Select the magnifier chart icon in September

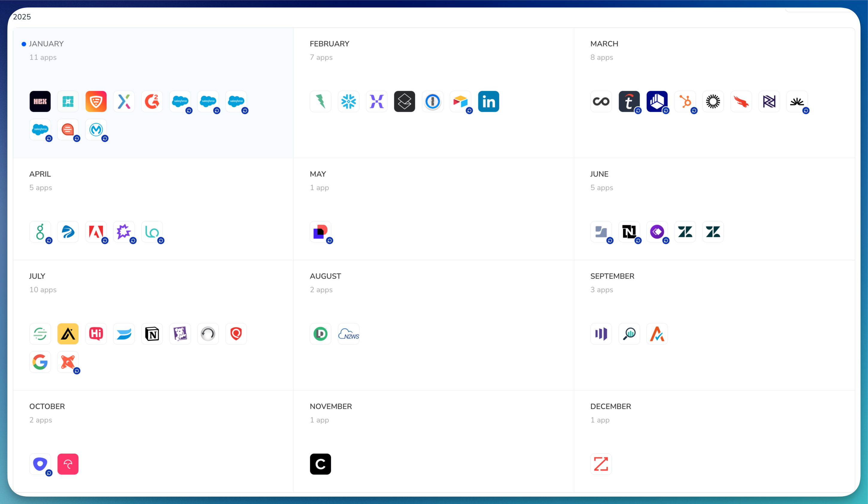629,334
